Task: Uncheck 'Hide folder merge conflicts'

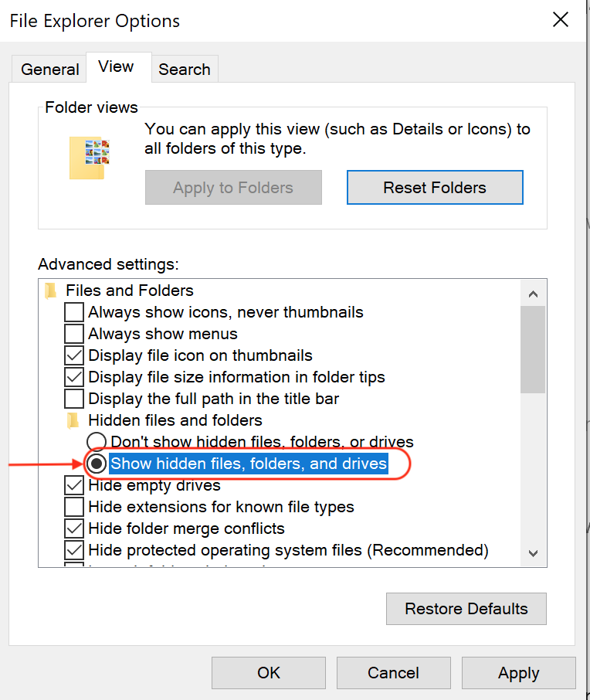Action: pyautogui.click(x=73, y=528)
